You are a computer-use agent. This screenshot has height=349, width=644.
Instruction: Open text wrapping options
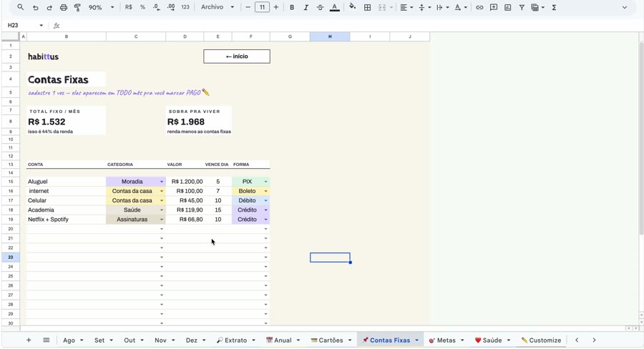tap(442, 7)
